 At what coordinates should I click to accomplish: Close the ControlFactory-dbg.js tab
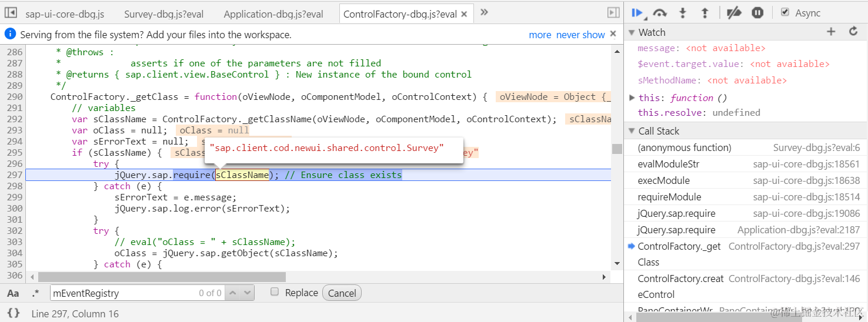click(x=465, y=14)
